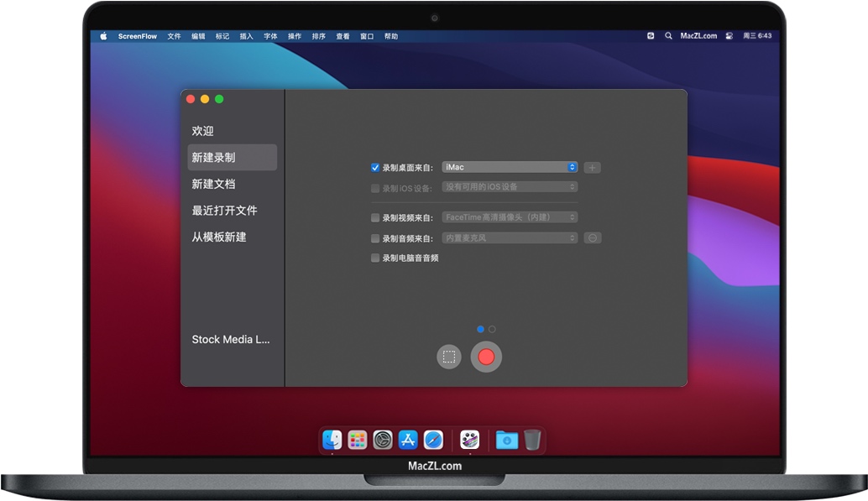Click the round button beside the microphone dropdown
Viewport: 868px width, 501px height.
tap(592, 238)
